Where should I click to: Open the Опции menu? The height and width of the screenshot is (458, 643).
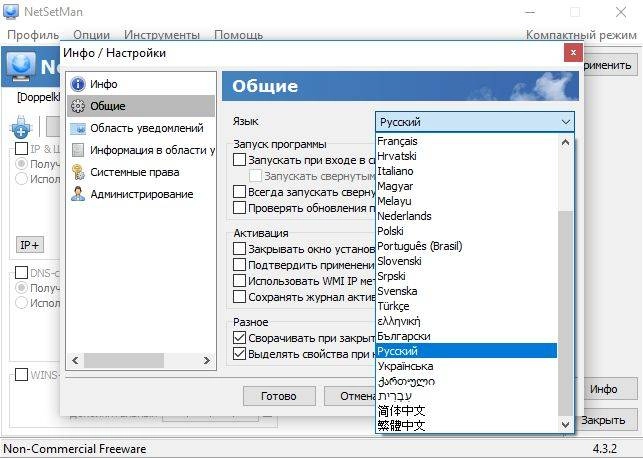click(91, 35)
